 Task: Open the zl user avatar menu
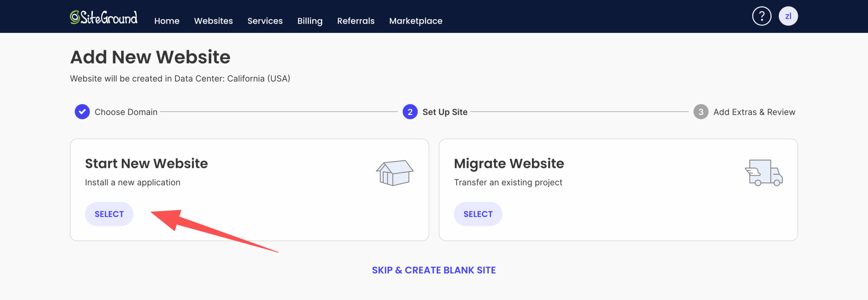[x=788, y=16]
